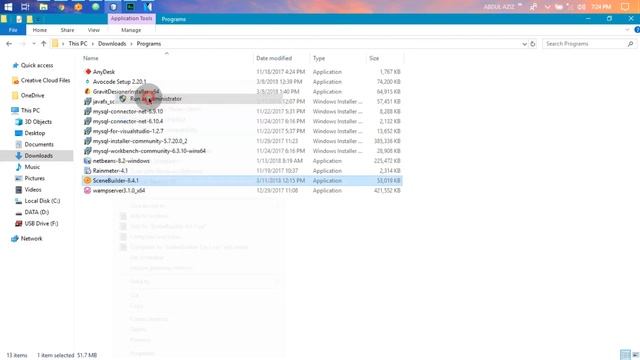Select the Application Tools contextual tab

(x=131, y=19)
